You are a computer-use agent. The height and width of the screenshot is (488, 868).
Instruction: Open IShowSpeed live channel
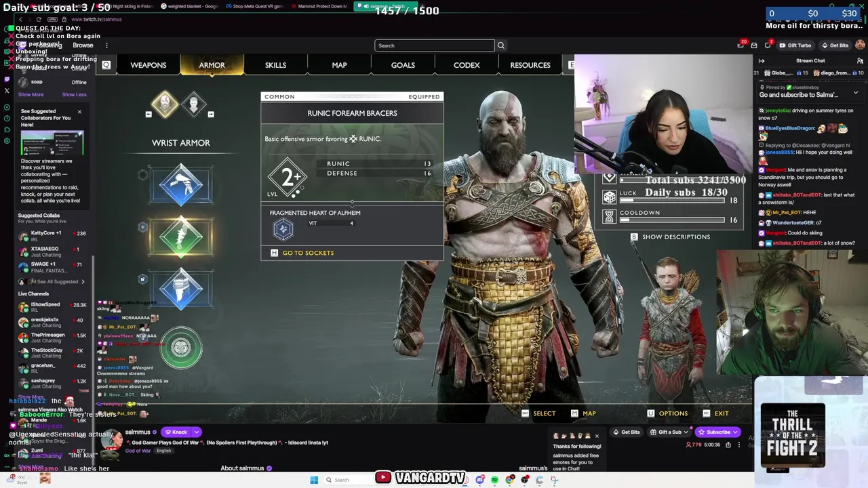pos(52,307)
